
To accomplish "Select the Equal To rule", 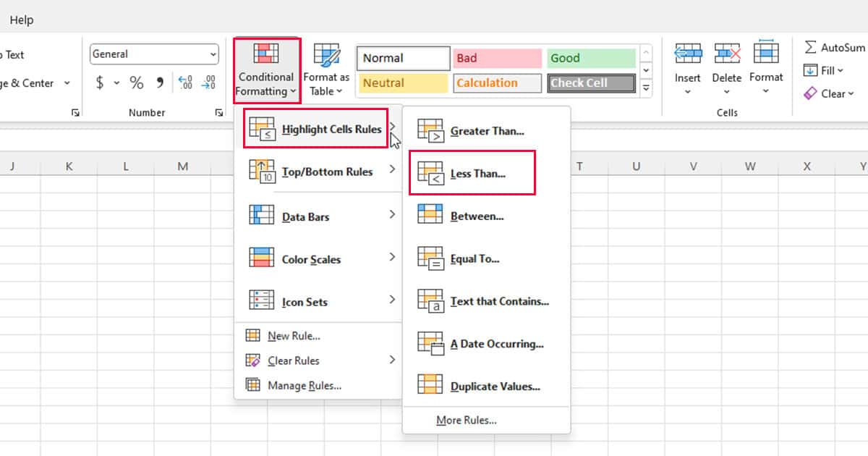I will [x=486, y=258].
